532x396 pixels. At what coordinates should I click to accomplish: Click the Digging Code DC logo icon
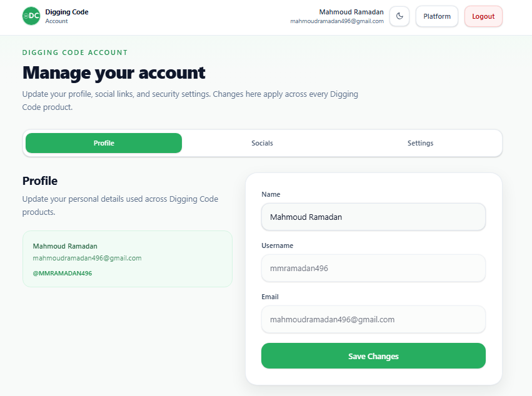pyautogui.click(x=31, y=16)
